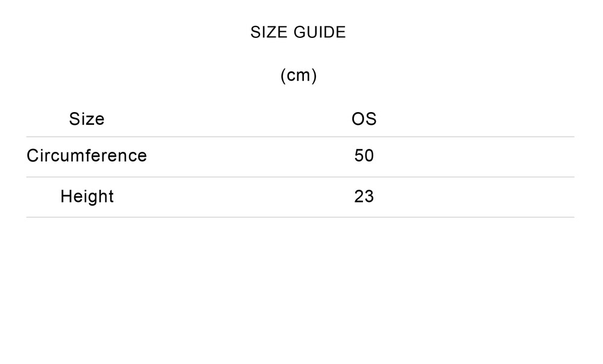Click the bottom divider line under Height row
Viewport: 603px width, 364px height.
300,217
